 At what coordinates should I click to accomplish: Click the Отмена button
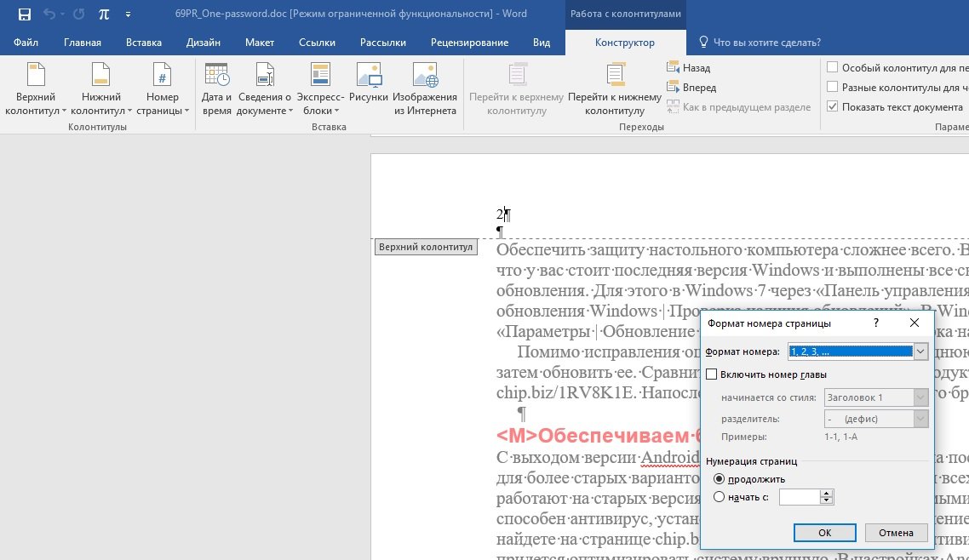pyautogui.click(x=896, y=533)
